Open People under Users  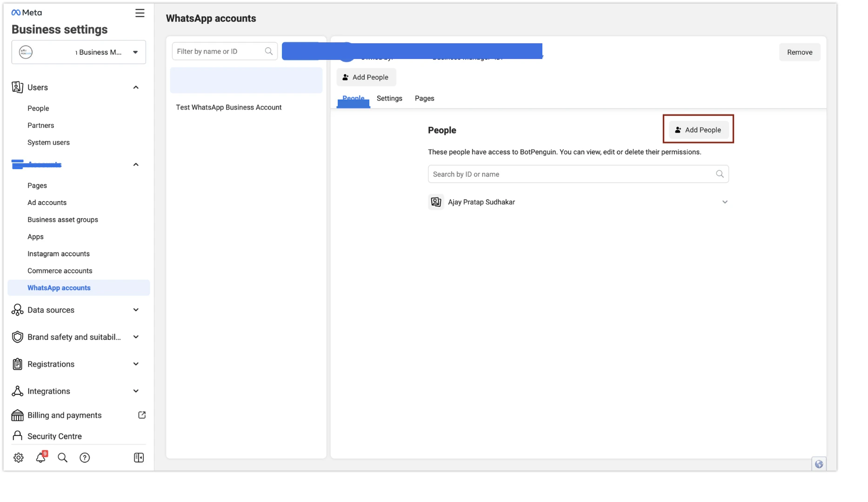pyautogui.click(x=38, y=108)
